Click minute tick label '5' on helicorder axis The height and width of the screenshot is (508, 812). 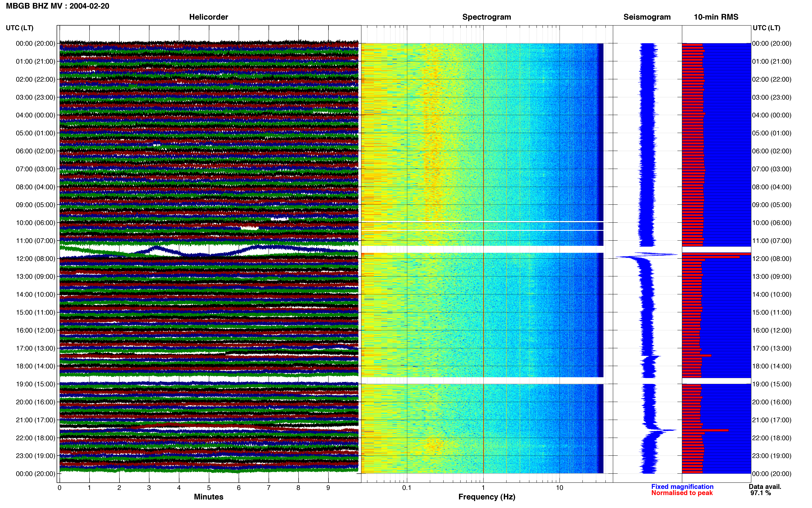point(209,488)
